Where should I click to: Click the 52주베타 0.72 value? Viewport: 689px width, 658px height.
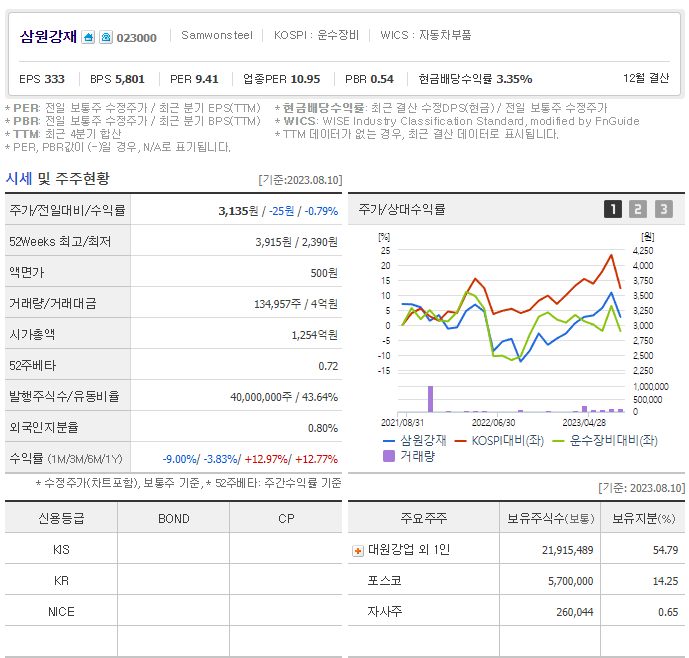click(328, 366)
